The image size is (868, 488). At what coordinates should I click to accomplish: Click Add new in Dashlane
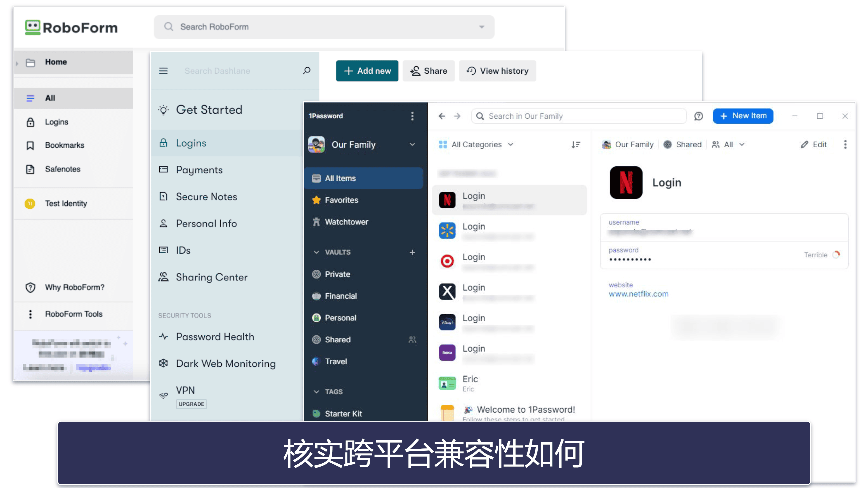(x=367, y=71)
